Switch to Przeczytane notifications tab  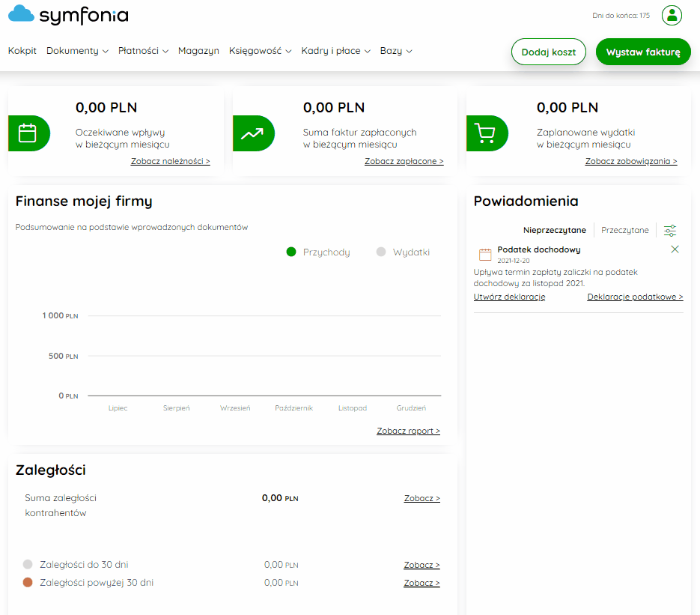point(625,230)
